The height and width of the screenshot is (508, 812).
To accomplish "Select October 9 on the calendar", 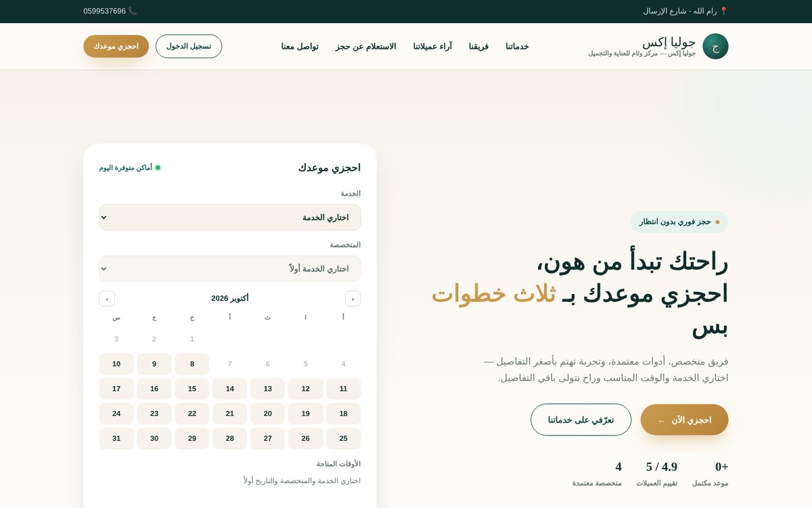I will pos(154,364).
